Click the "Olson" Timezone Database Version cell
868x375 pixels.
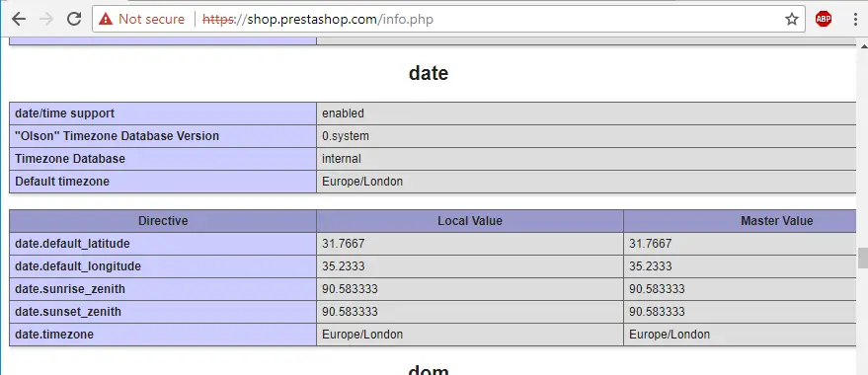pos(163,136)
